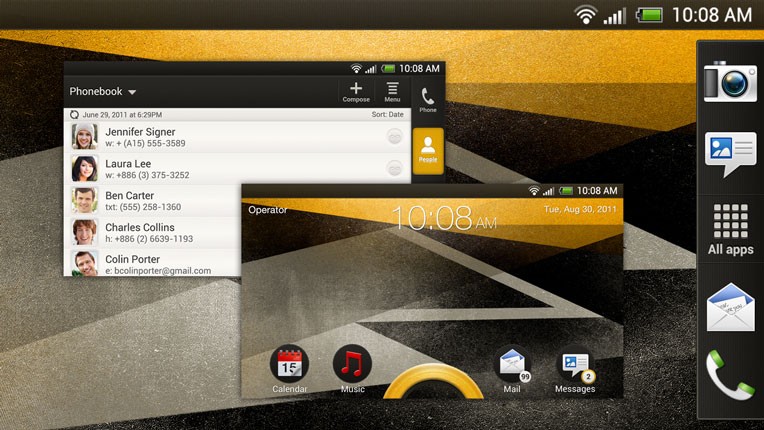
Task: Open the Menu button in Phonebook
Action: [392, 92]
